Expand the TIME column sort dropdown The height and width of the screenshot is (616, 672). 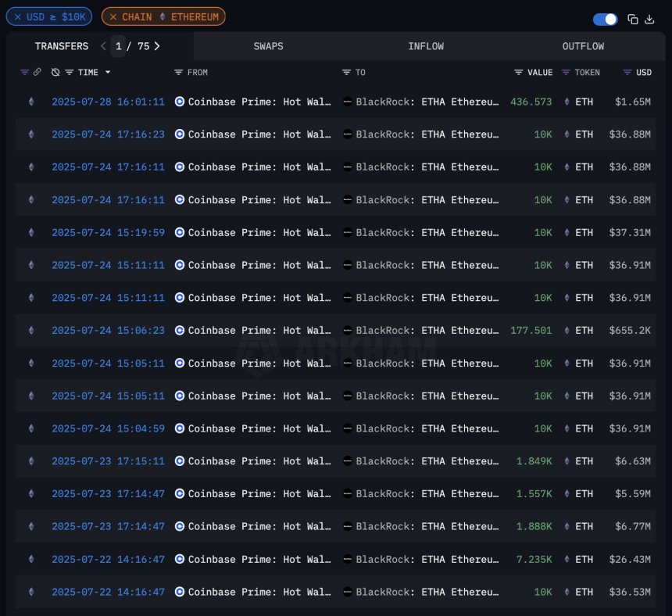107,72
